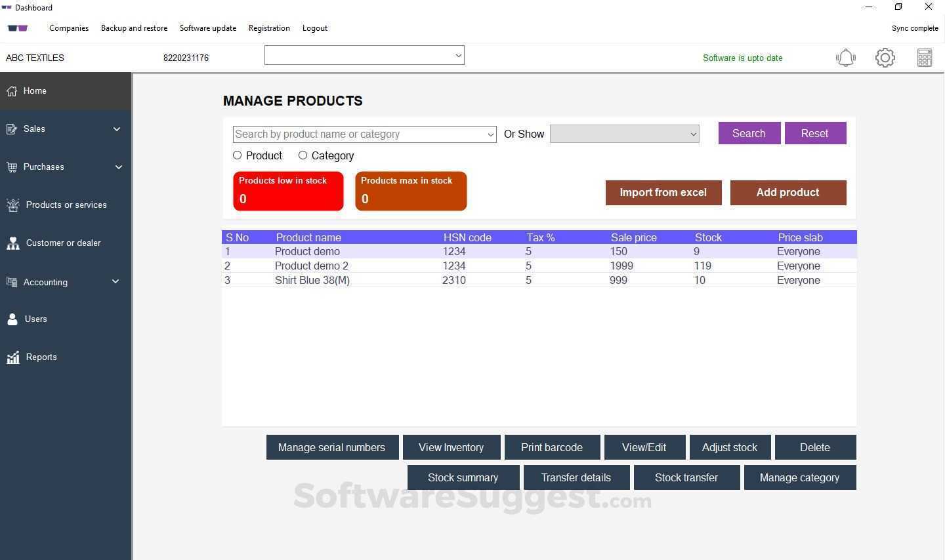945x560 pixels.
Task: Select Products or services in sidebar
Action: click(66, 205)
